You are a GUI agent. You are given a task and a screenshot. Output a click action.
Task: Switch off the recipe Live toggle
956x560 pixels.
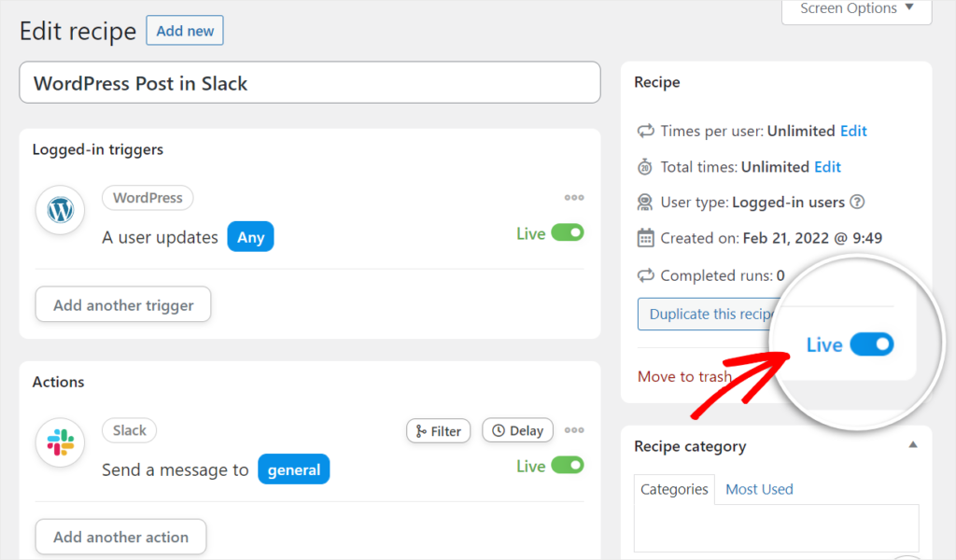[872, 344]
